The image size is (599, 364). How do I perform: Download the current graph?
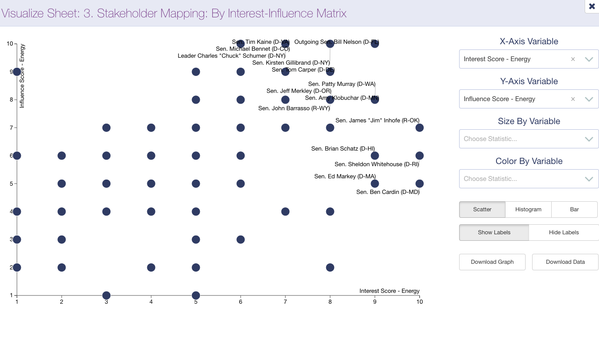point(492,262)
